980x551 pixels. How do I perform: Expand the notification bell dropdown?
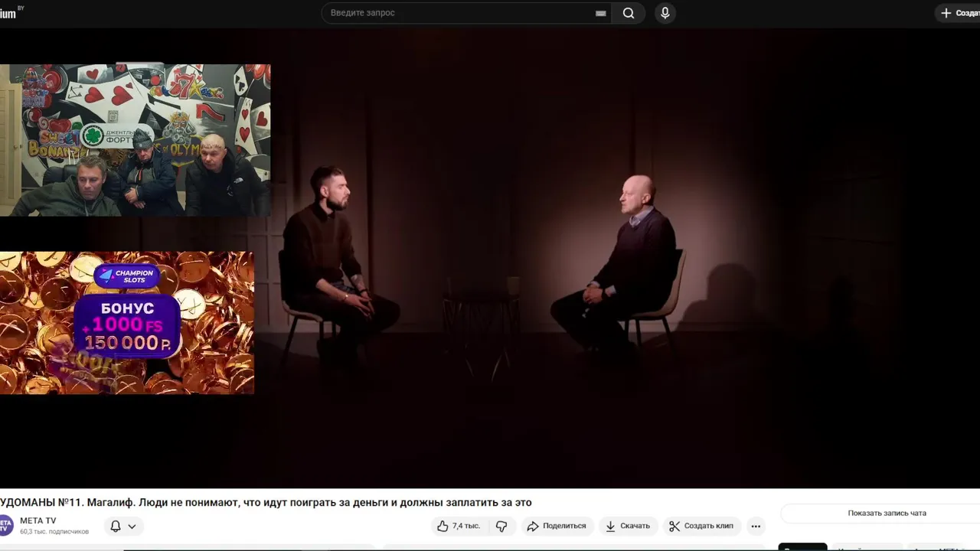123,527
